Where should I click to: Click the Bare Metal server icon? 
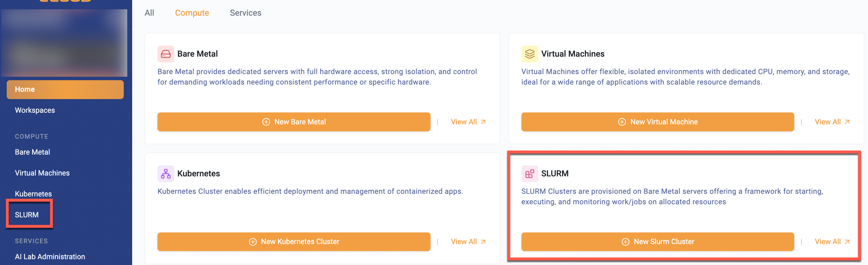166,54
